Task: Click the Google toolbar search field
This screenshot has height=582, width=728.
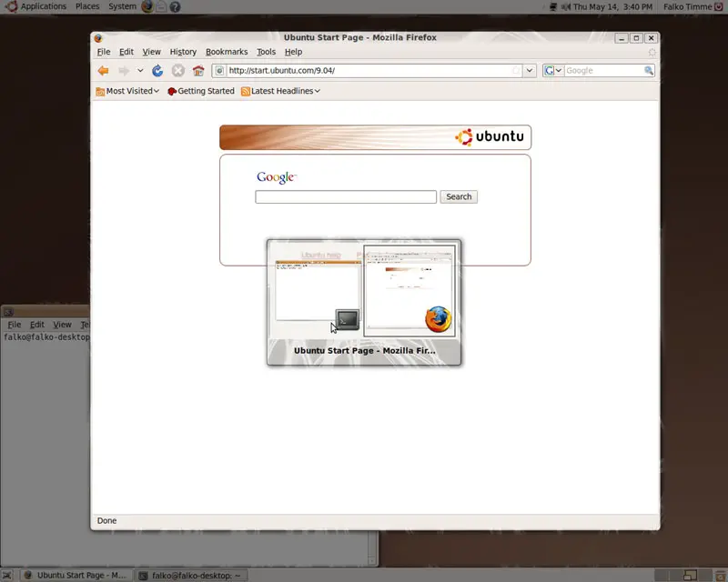Action: coord(602,71)
